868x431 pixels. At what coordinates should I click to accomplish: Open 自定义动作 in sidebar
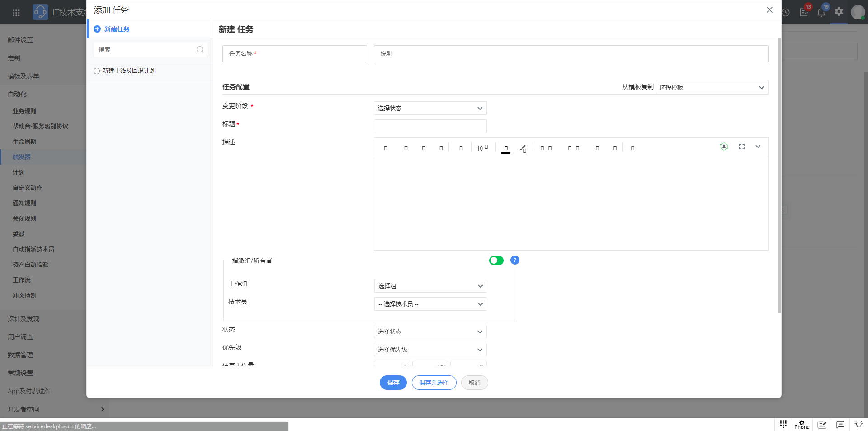[28, 188]
